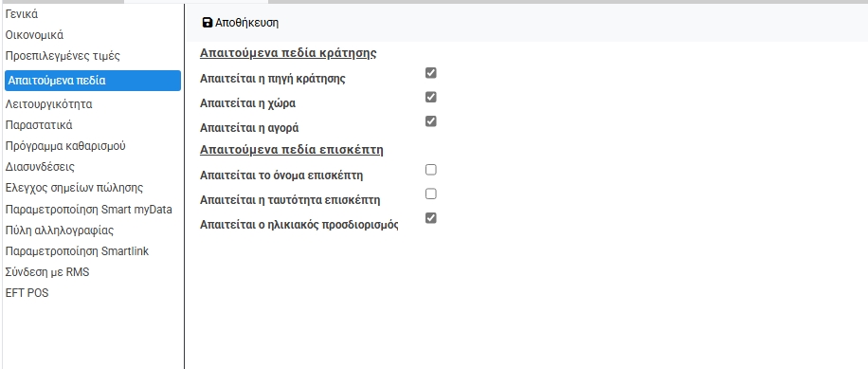
Task: Navigate to Διασυνδέσεις settings
Action: 40,167
